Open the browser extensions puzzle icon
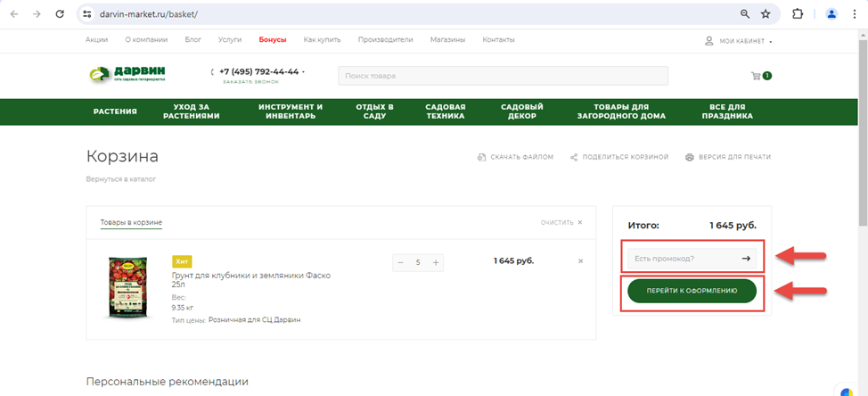This screenshot has height=396, width=868. [x=798, y=14]
